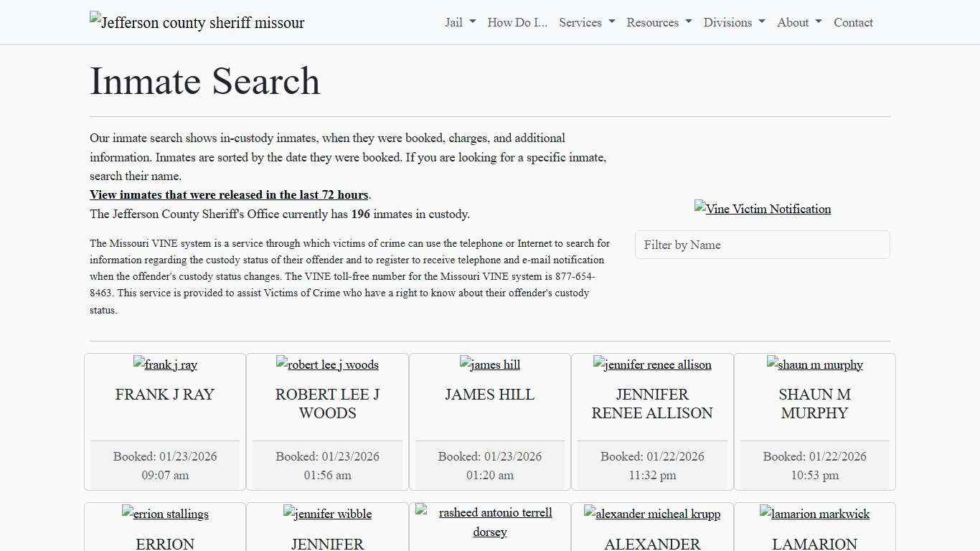
Task: Open the rasheed antonio terrell dorsey photo
Action: tap(489, 522)
